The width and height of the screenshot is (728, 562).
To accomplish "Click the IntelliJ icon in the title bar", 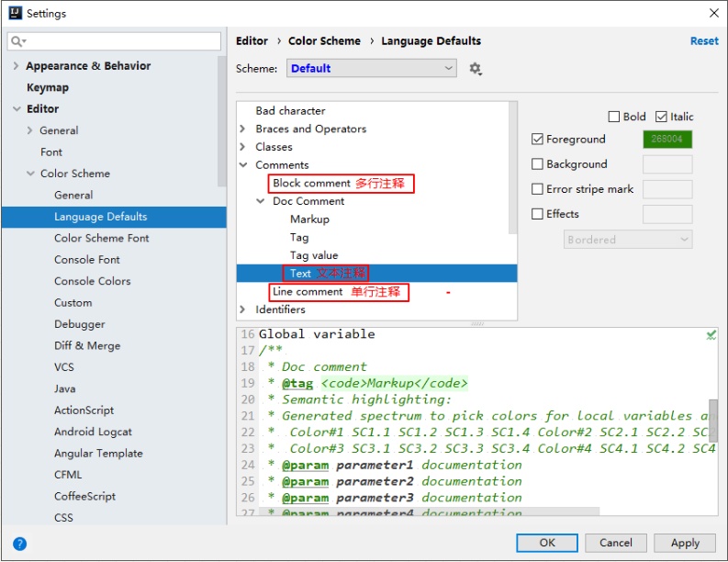I will (14, 14).
